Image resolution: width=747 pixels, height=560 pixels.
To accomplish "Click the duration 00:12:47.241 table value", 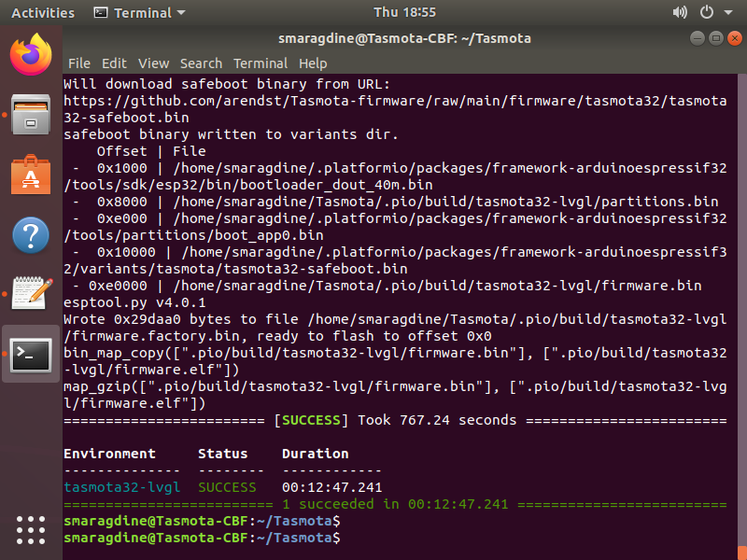I will click(x=332, y=487).
